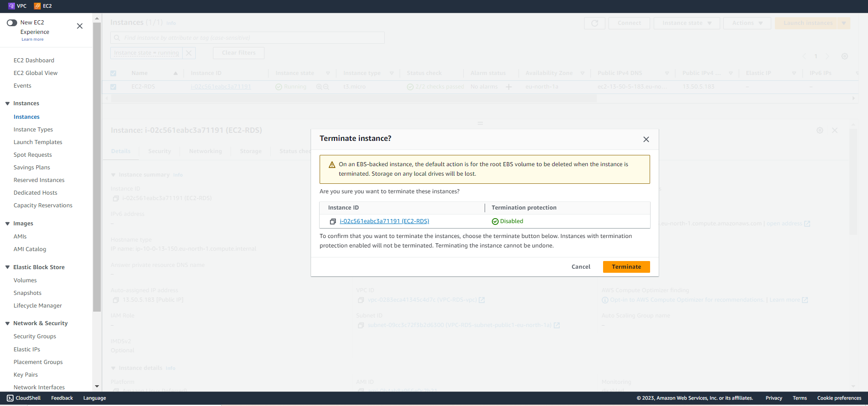
Task: Click the Disabled termination protection status
Action: 508,221
